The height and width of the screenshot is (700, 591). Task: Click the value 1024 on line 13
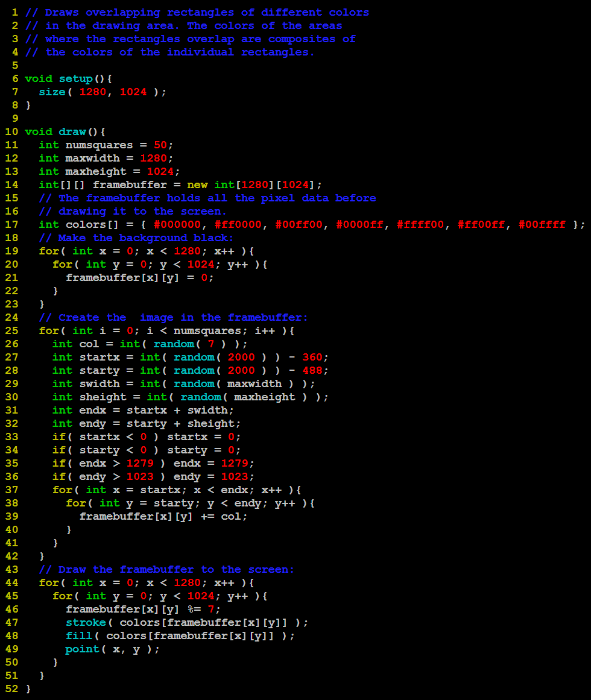coord(160,171)
